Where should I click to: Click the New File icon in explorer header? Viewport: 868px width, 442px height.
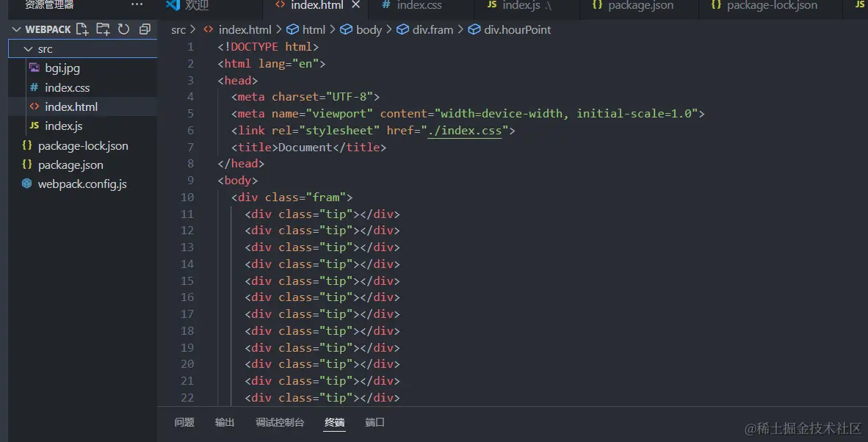click(82, 29)
